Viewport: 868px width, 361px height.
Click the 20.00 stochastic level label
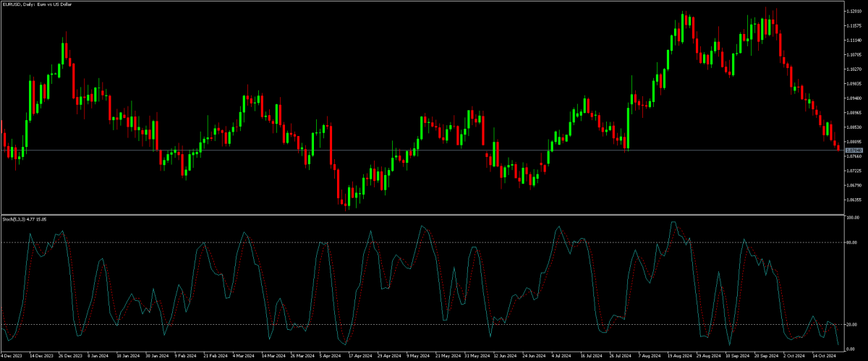[x=852, y=324]
